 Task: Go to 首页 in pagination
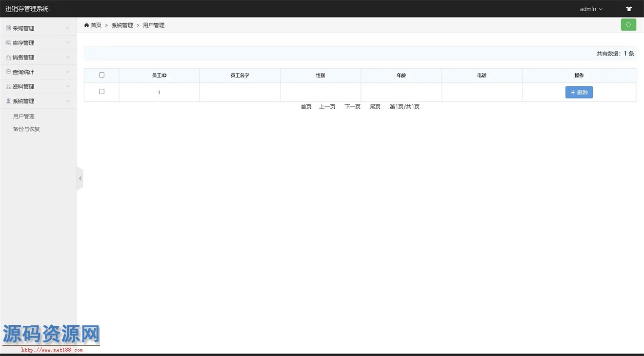[x=306, y=107]
